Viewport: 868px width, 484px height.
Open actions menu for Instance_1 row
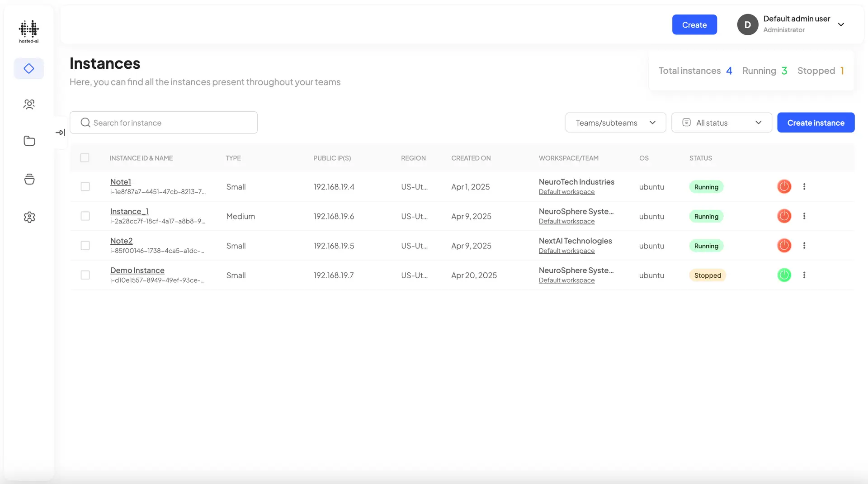click(x=804, y=216)
